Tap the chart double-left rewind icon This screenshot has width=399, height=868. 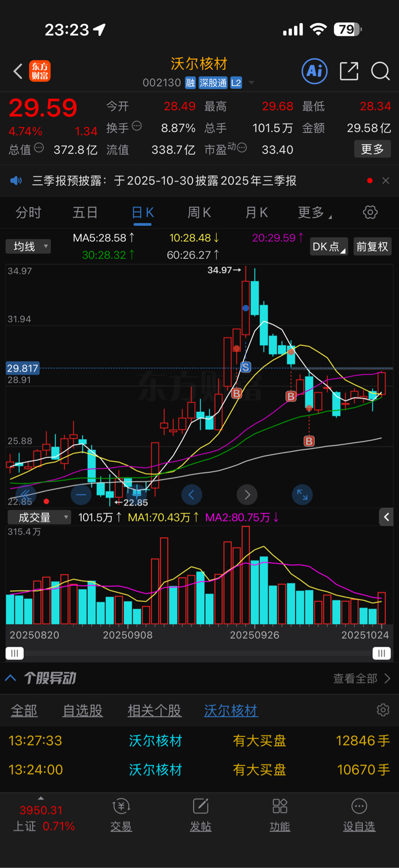[x=25, y=495]
